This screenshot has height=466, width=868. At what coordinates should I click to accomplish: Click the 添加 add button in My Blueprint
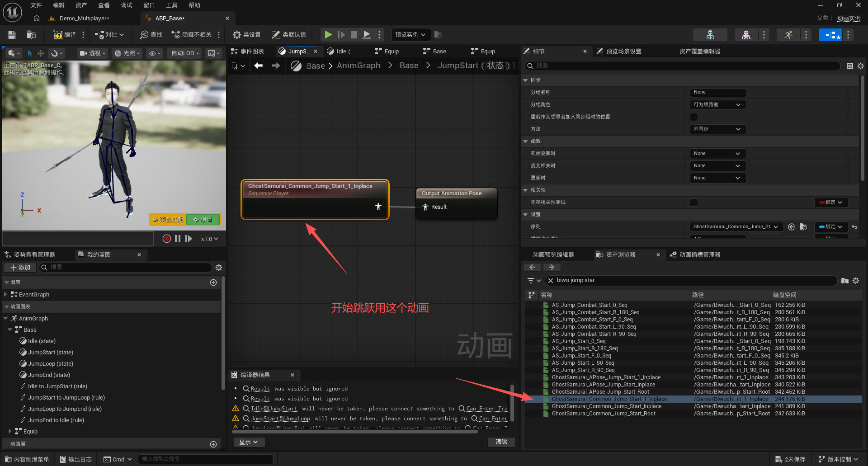[20, 268]
